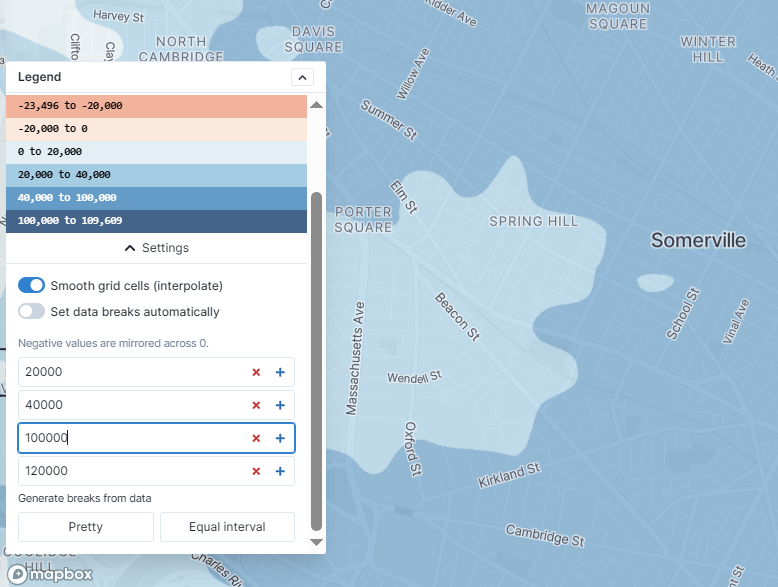Screen dimensions: 778x587
Task: Click the 'Generate breaks from data' label
Action: point(85,498)
